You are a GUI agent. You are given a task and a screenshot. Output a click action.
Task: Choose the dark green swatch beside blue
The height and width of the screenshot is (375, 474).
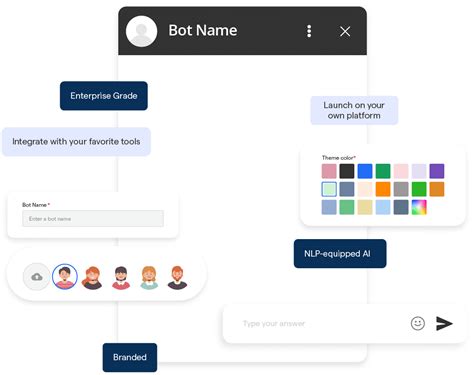(x=383, y=171)
